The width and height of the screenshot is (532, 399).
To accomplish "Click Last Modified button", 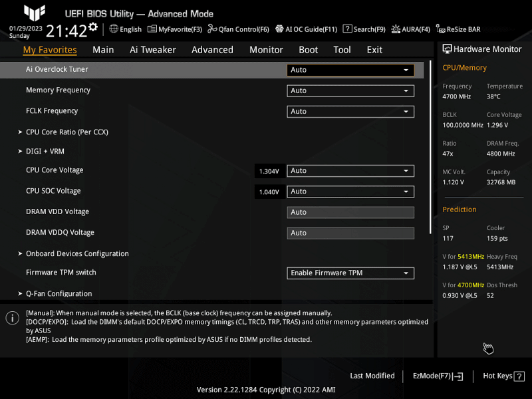I will pyautogui.click(x=372, y=376).
